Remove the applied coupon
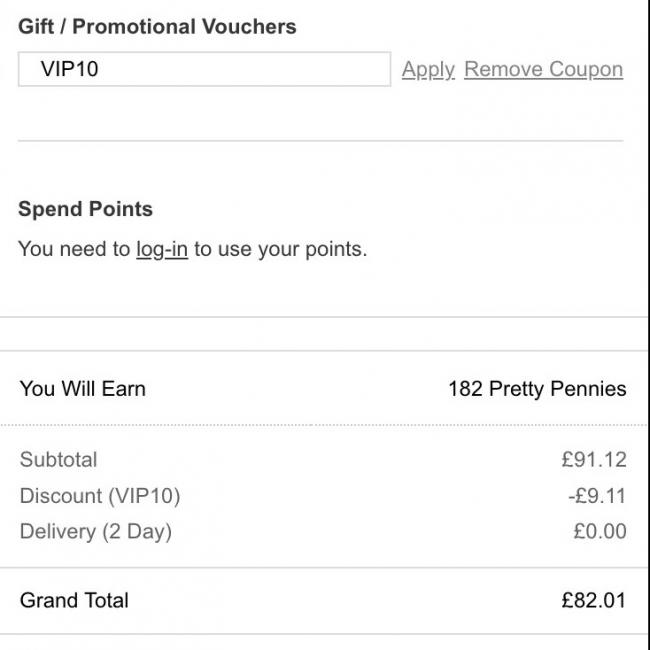This screenshot has height=650, width=650. [543, 69]
